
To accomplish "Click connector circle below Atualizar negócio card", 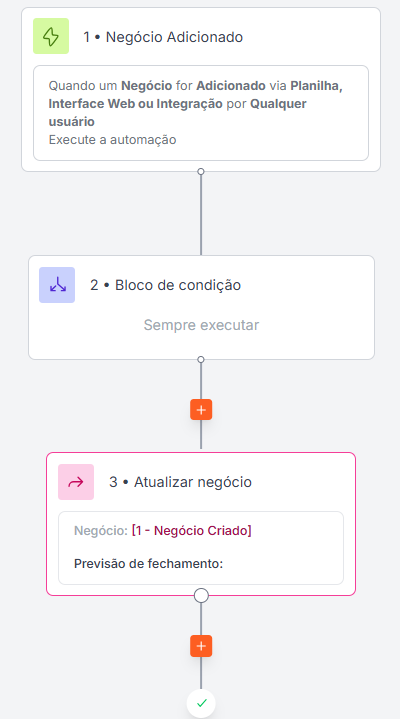I will [201, 596].
